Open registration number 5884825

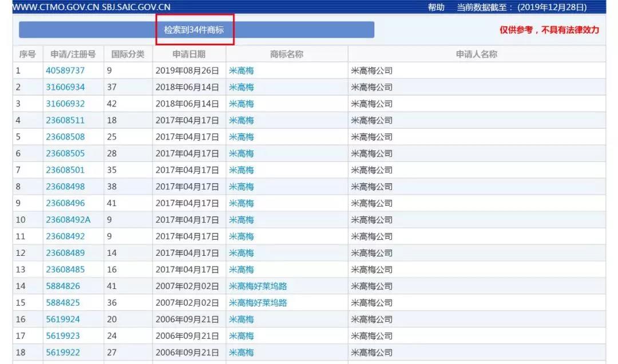pyautogui.click(x=63, y=303)
